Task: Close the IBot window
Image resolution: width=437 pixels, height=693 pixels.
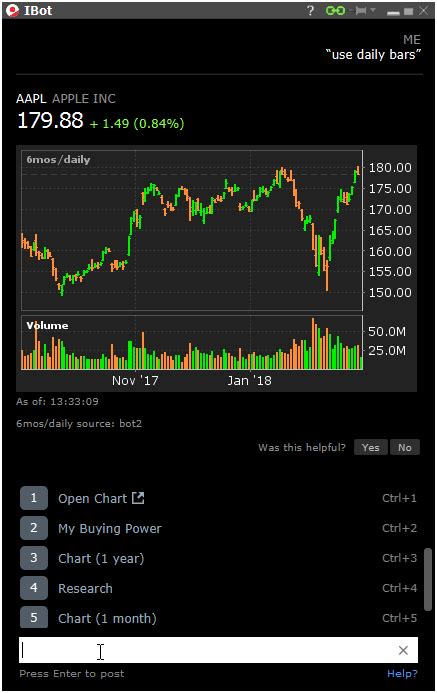Action: pyautogui.click(x=424, y=11)
